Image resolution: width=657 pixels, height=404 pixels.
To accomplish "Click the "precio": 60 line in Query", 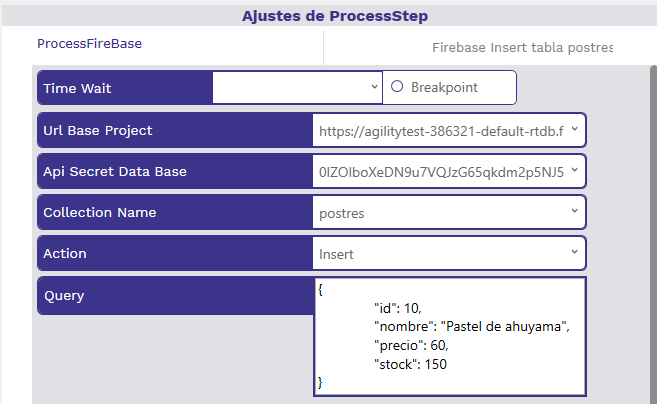I will 411,345.
